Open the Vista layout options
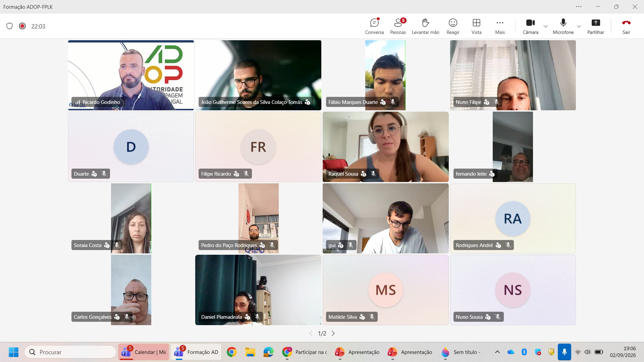The image size is (644, 362). (x=476, y=26)
